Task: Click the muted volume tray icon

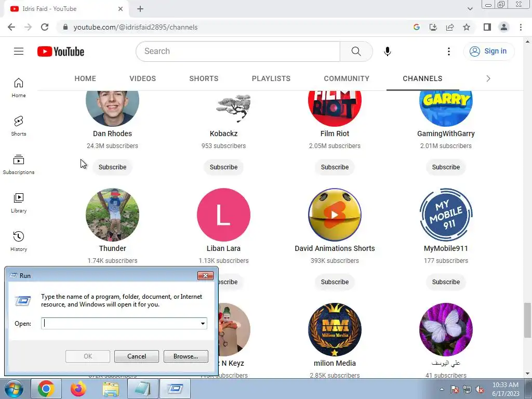Action: pyautogui.click(x=480, y=390)
